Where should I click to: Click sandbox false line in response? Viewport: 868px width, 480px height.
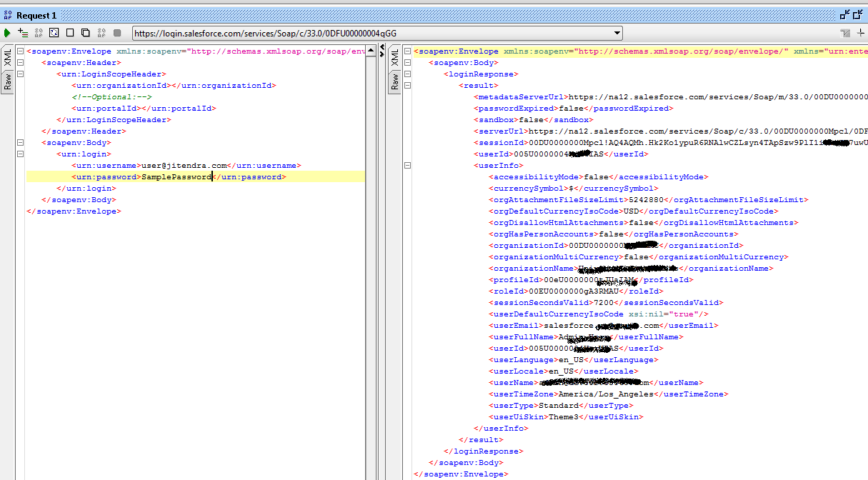[x=533, y=120]
